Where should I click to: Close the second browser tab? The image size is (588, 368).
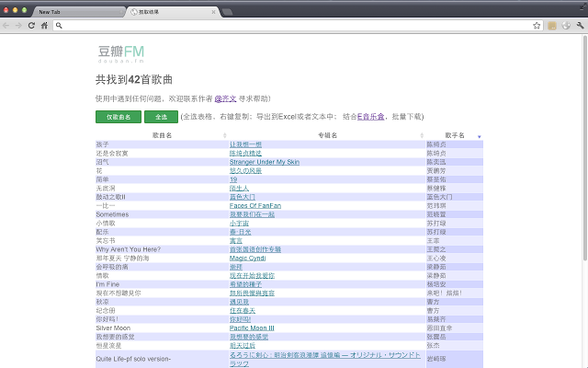[x=213, y=12]
